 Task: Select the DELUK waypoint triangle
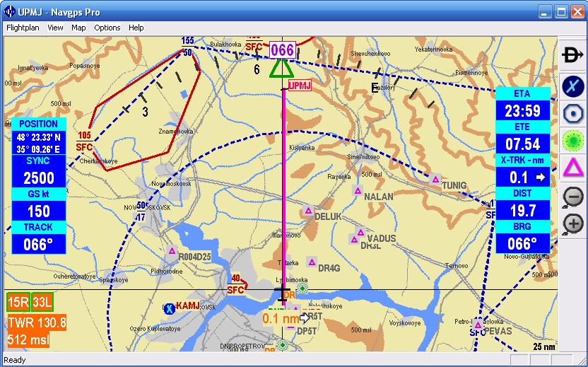[x=308, y=211]
